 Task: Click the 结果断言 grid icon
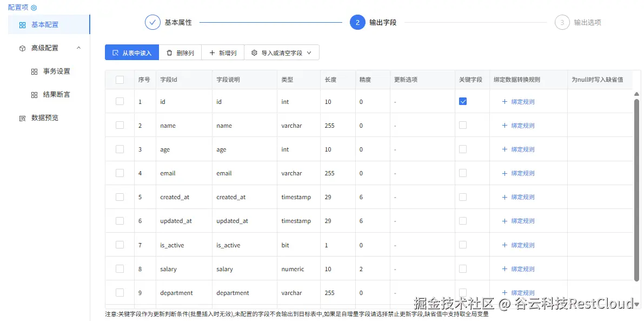click(x=35, y=95)
